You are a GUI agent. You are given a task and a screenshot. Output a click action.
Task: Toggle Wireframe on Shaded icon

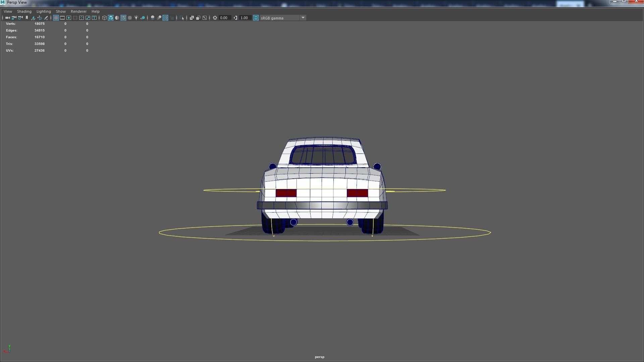(x=123, y=18)
